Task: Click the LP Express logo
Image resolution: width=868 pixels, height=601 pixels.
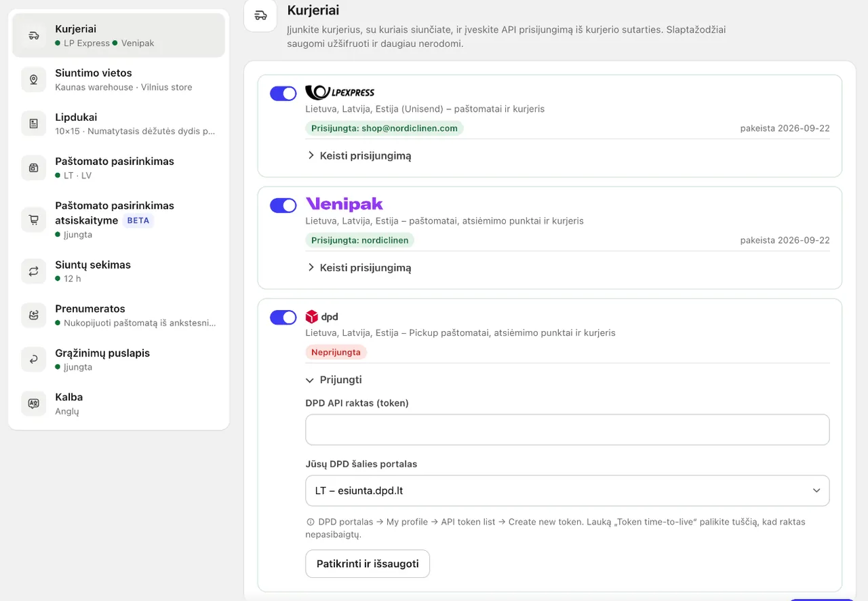Action: 340,92
